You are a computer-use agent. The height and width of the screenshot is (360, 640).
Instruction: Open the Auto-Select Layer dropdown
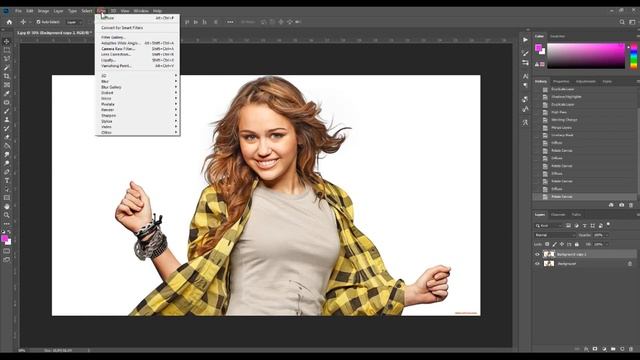(x=75, y=22)
